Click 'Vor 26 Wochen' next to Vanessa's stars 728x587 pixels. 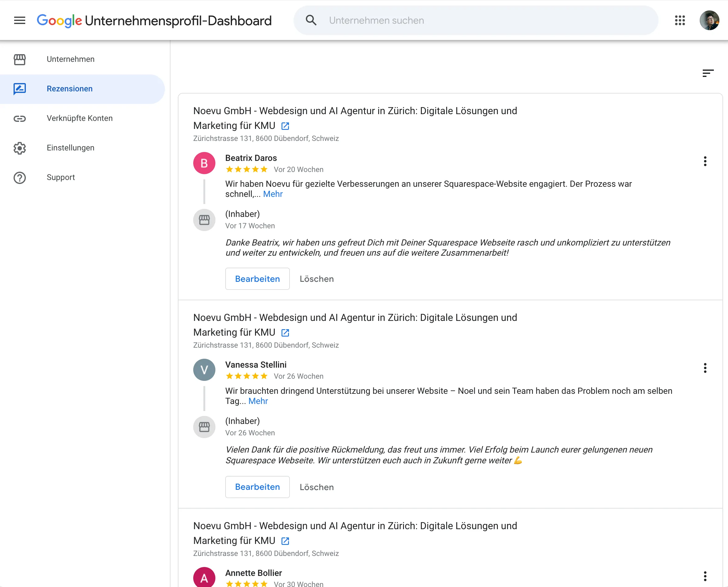(298, 376)
